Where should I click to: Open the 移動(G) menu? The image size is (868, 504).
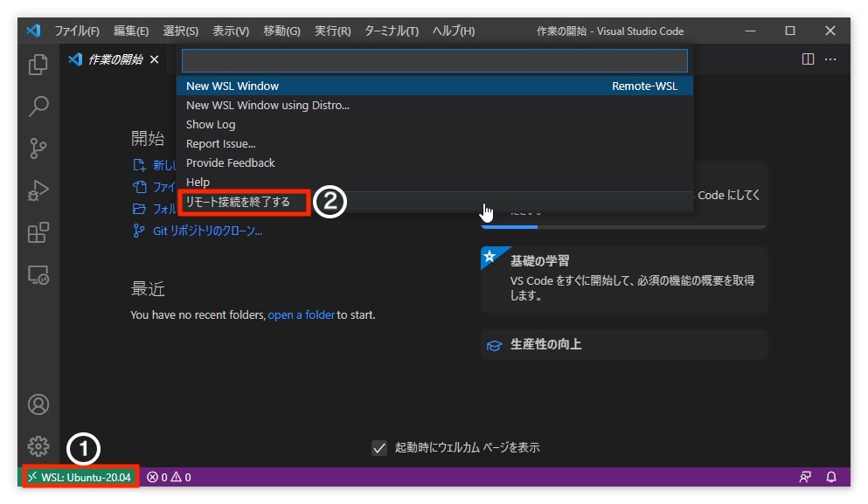[x=281, y=31]
